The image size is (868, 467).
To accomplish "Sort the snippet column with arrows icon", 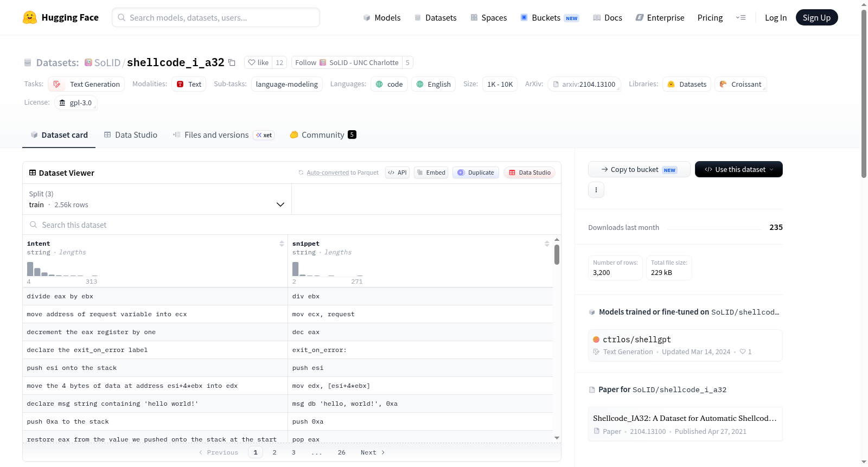I will click(547, 244).
